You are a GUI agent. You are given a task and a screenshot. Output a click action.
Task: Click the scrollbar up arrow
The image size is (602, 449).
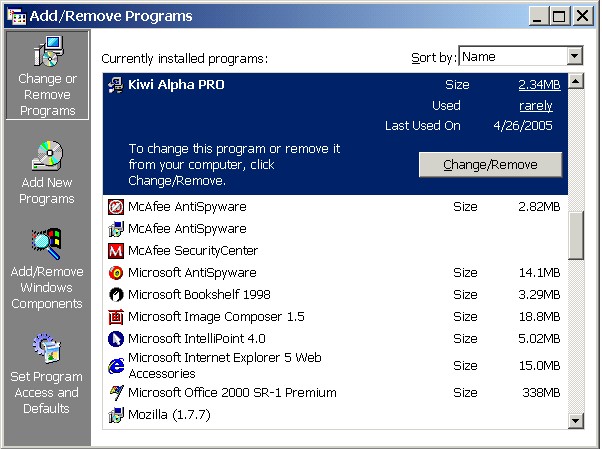[x=576, y=81]
